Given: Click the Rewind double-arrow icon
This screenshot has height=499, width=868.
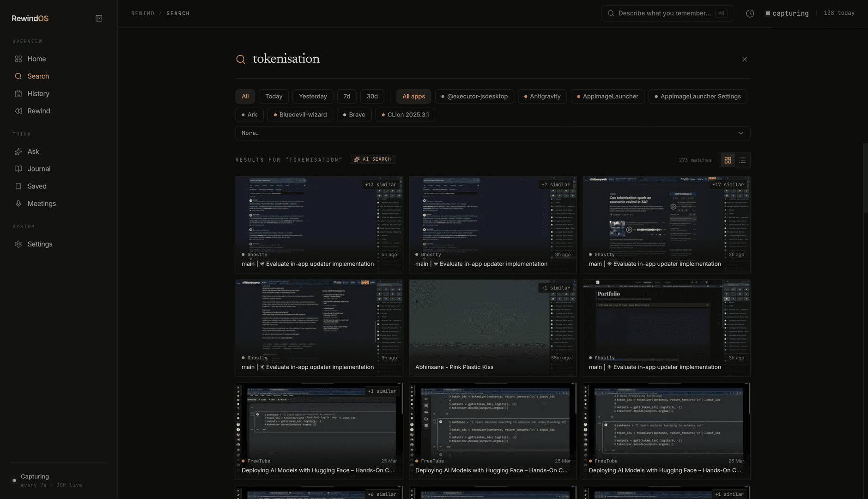Looking at the screenshot, I should [18, 111].
